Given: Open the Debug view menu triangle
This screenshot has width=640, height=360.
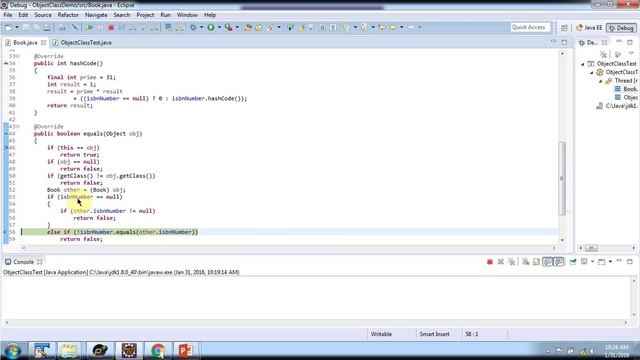Looking at the screenshot, I should click(631, 53).
